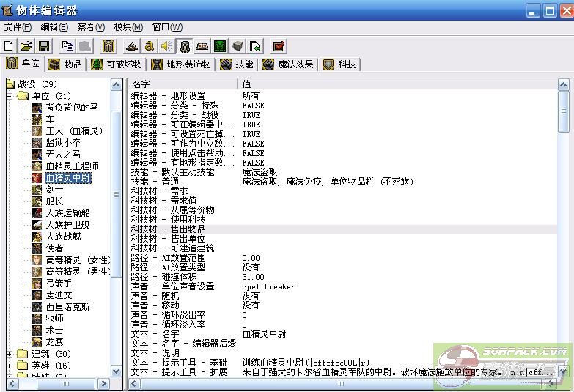The width and height of the screenshot is (574, 392).
Task: Click the Copy icon in the toolbar
Action: tap(67, 46)
